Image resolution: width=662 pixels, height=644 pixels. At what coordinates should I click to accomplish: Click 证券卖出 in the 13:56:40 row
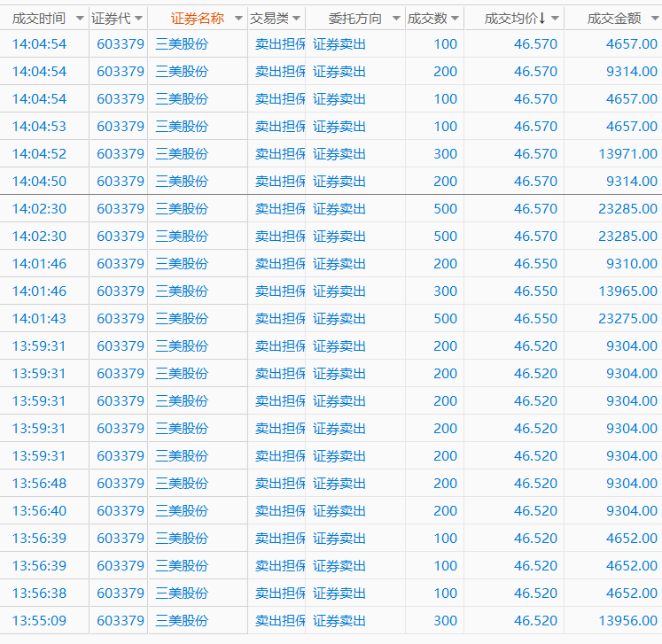[339, 510]
